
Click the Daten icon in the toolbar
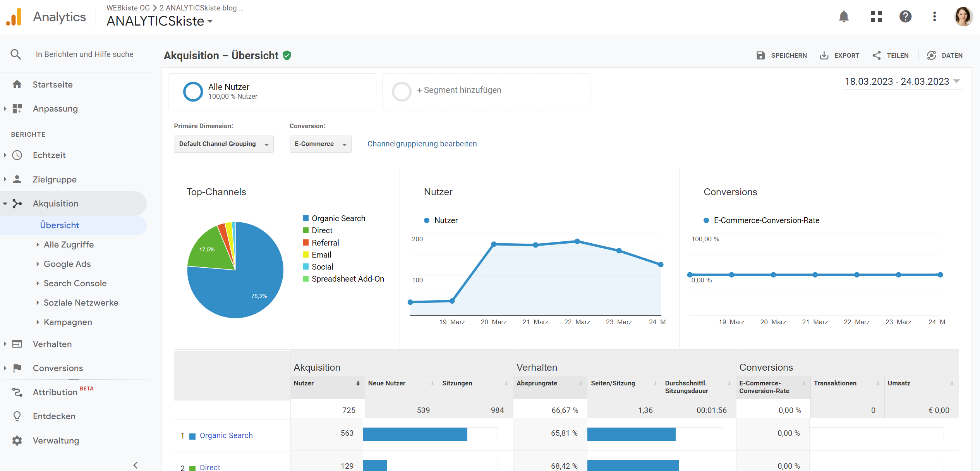[x=932, y=55]
